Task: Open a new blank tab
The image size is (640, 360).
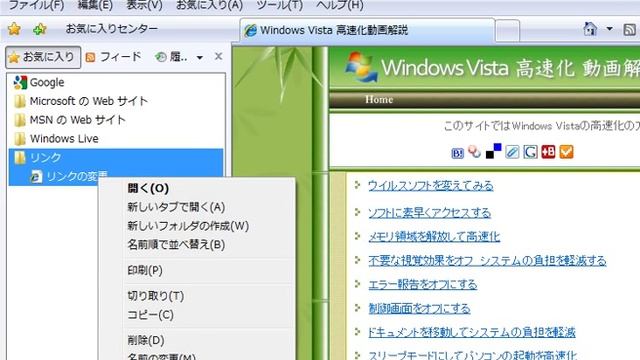Action: tap(507, 31)
